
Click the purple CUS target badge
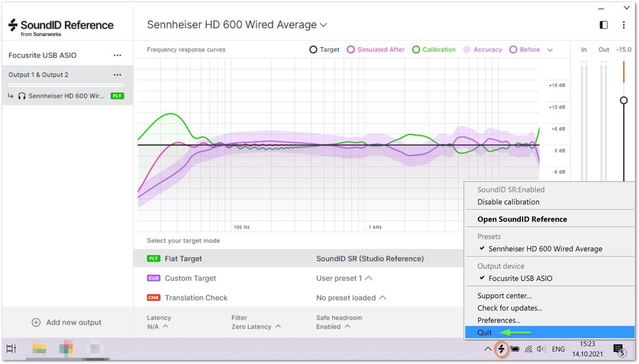[154, 278]
